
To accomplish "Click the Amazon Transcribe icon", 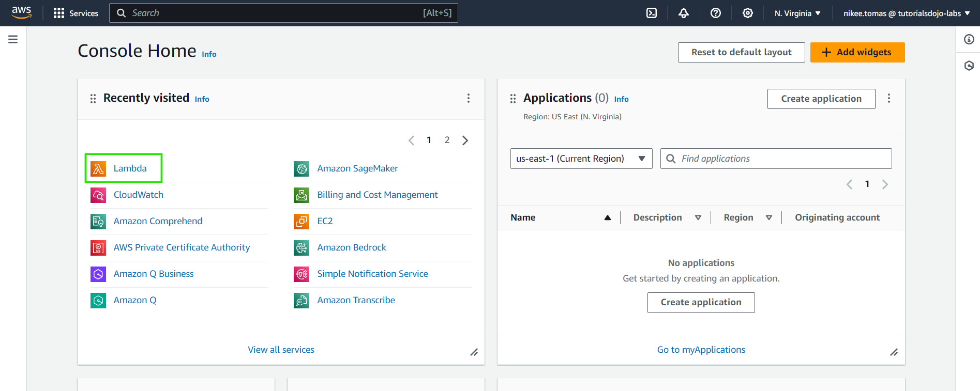I will pyautogui.click(x=301, y=300).
